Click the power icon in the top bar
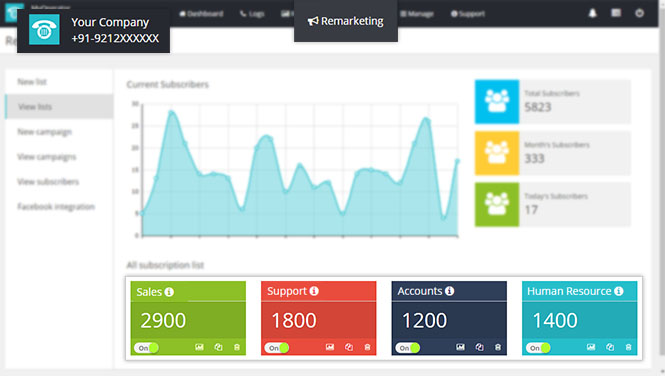Screen dimensions: 665x376 pyautogui.click(x=639, y=13)
